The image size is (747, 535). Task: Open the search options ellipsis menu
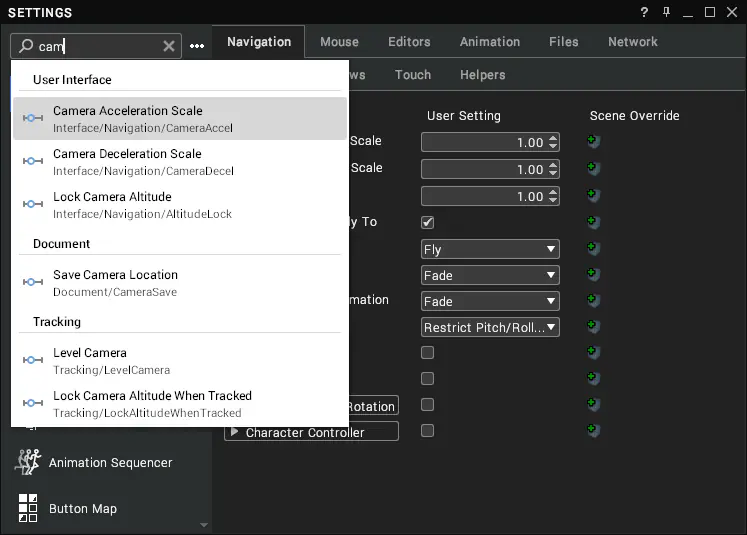tap(197, 46)
